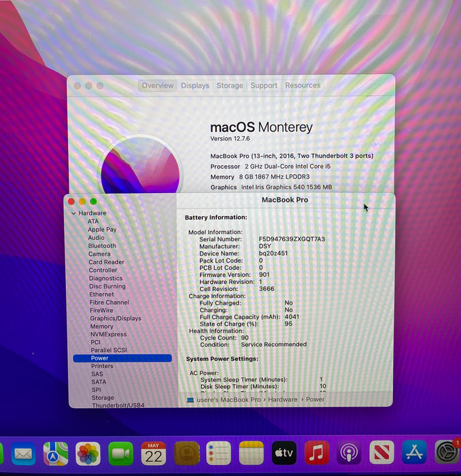The image size is (461, 476).
Task: Select Printers in the sidebar
Action: [102, 366]
